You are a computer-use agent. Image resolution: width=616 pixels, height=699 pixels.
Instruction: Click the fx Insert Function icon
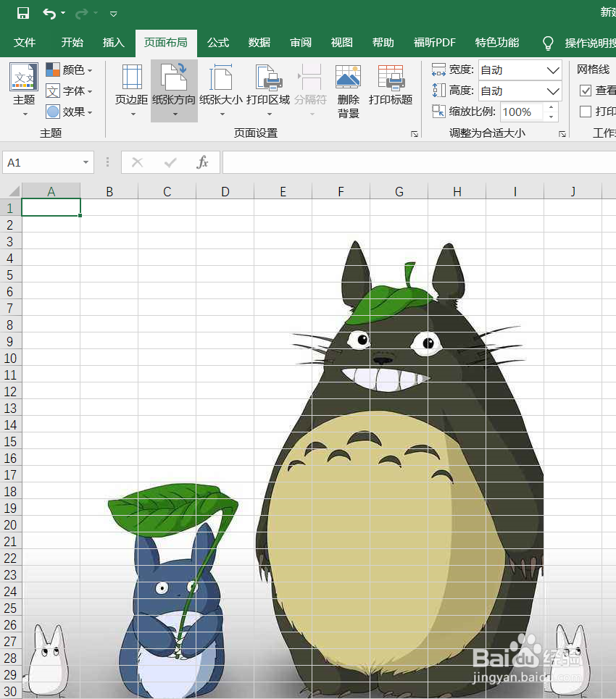click(x=202, y=162)
